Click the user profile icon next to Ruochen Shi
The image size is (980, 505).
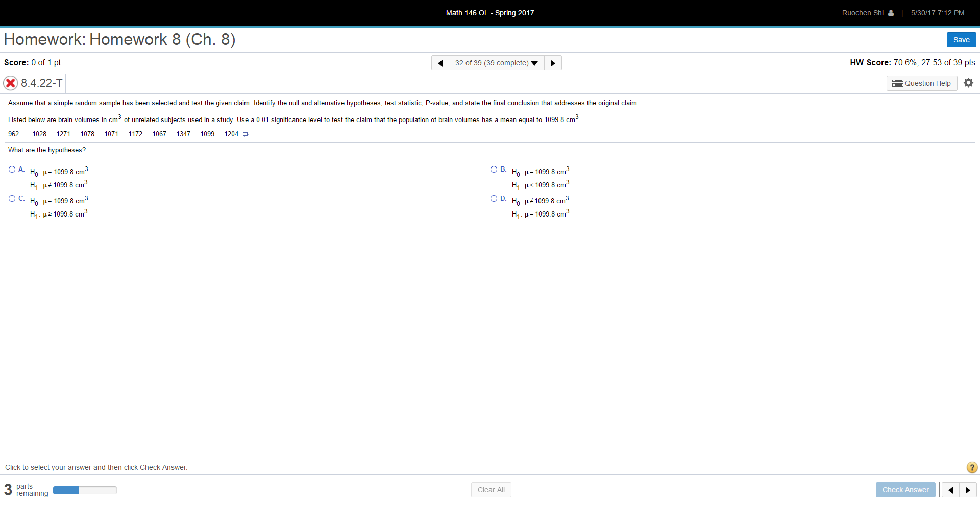pyautogui.click(x=891, y=13)
